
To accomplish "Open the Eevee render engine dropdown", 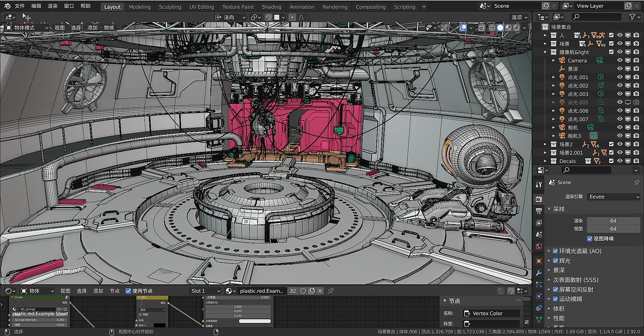I will [x=613, y=196].
